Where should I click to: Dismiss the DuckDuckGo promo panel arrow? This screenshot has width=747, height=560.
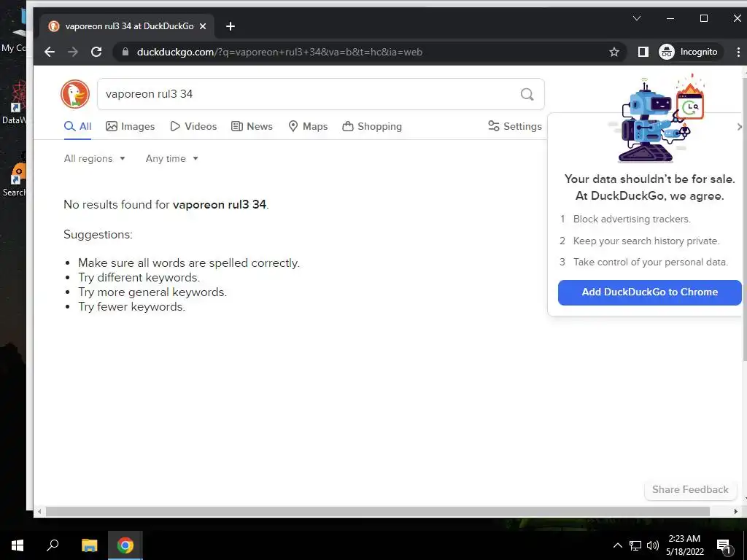[x=739, y=127]
